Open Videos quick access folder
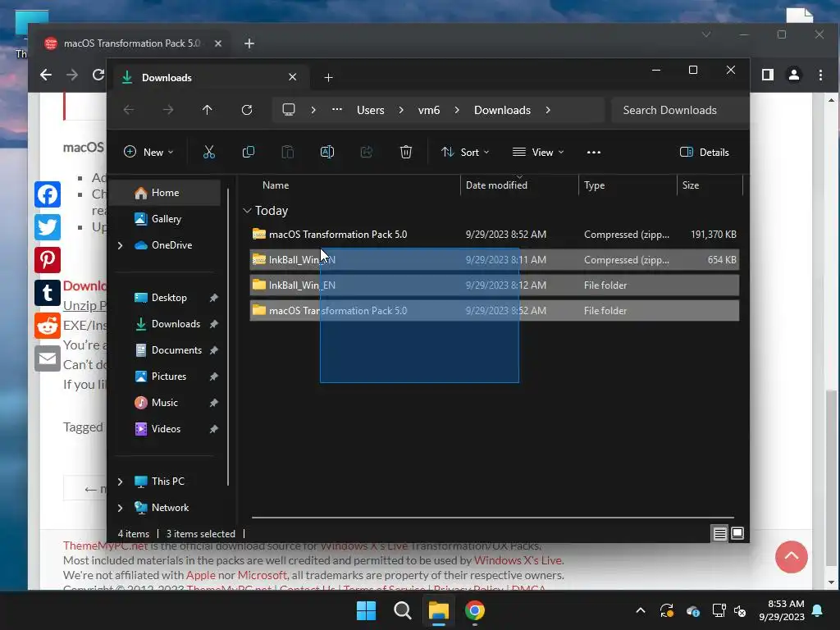The height and width of the screenshot is (630, 840). coord(166,428)
